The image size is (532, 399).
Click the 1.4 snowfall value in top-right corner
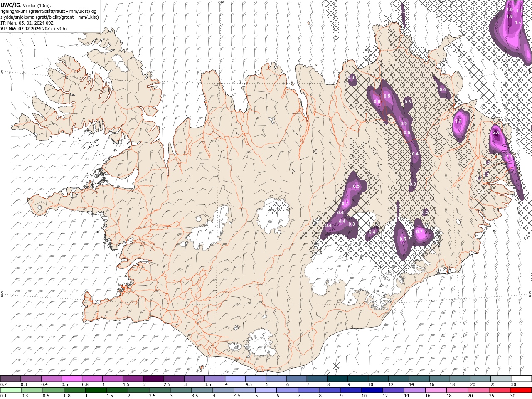click(x=518, y=22)
